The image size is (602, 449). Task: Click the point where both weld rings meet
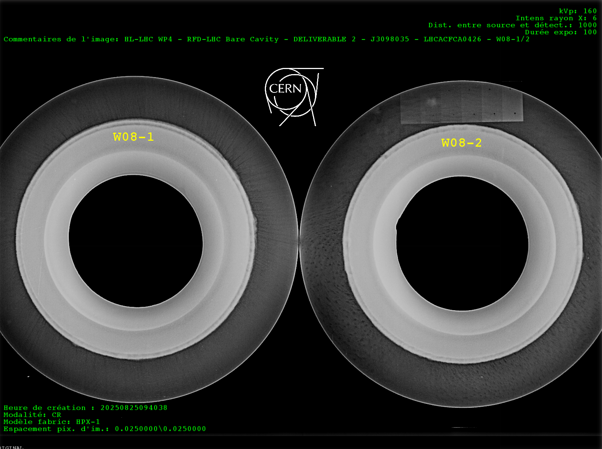[300, 245]
